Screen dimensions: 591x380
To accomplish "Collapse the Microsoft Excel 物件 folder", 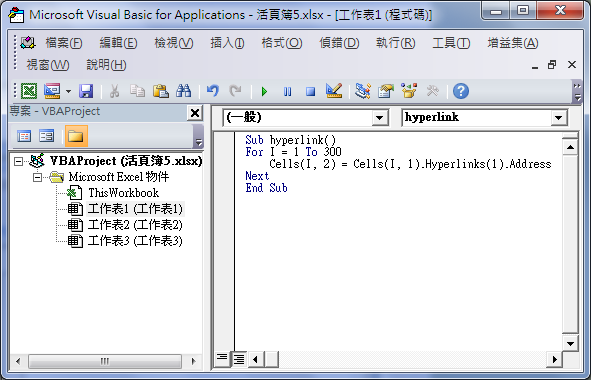I will (37, 177).
